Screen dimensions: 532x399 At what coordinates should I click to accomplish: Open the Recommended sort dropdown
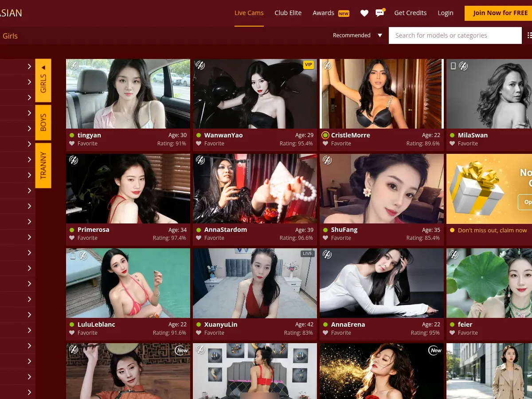(x=357, y=35)
